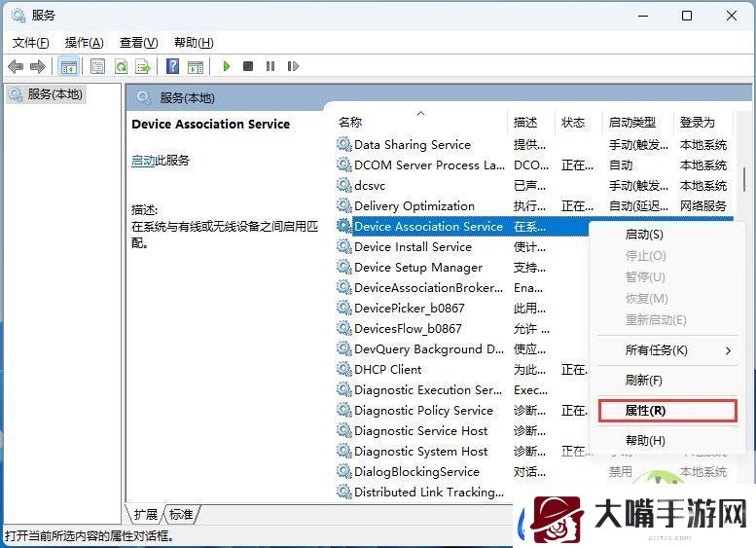
Task: Select the DevicesFlow_b0867 row
Action: tap(463, 328)
